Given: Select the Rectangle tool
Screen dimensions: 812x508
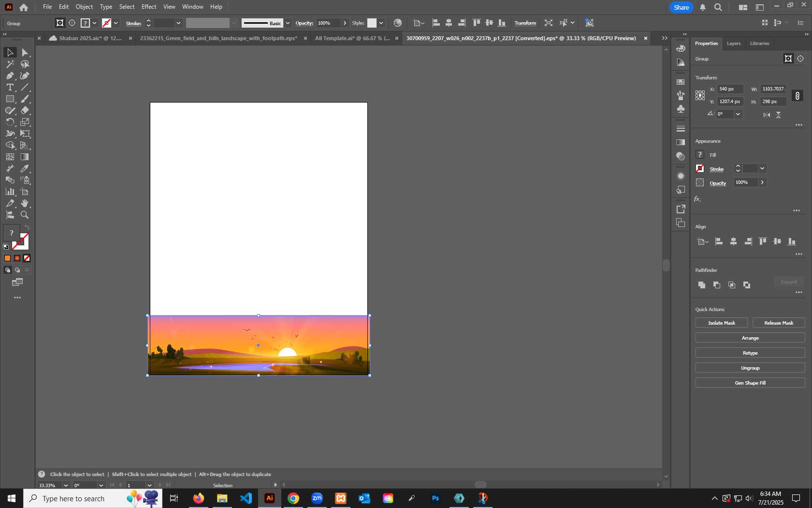Looking at the screenshot, I should pos(10,99).
